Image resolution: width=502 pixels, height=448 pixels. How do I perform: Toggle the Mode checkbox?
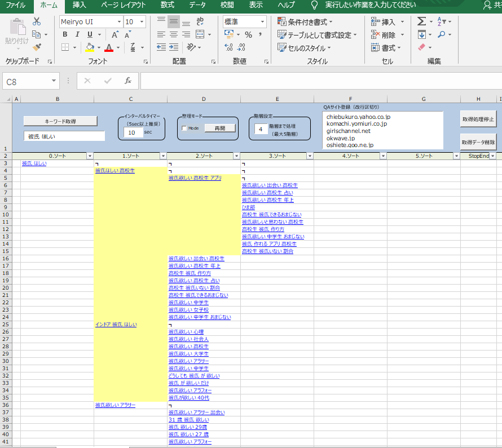click(184, 128)
